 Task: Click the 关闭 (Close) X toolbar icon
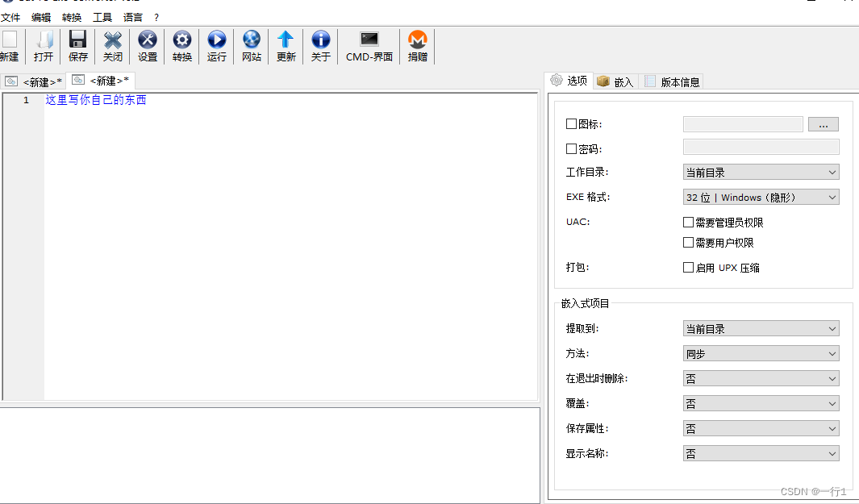pos(113,40)
